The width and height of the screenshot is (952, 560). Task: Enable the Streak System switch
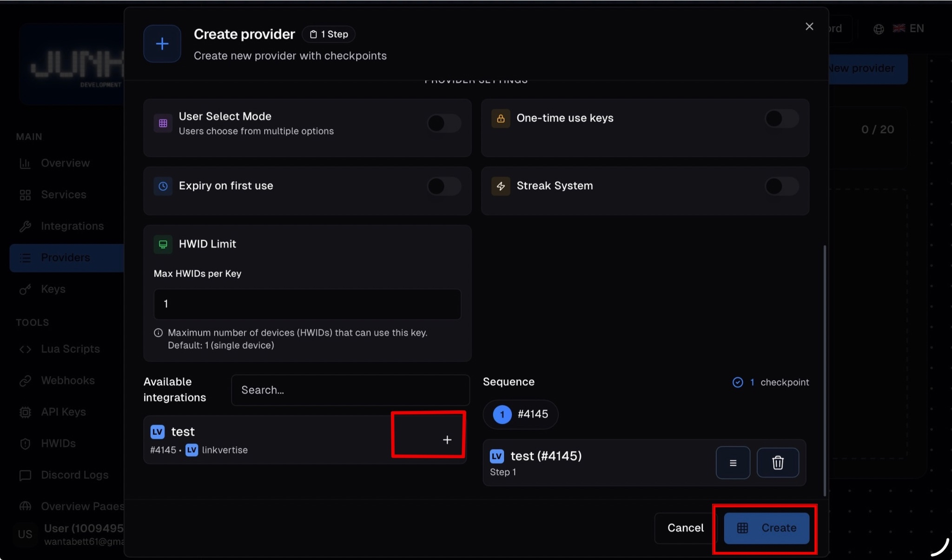[781, 186]
